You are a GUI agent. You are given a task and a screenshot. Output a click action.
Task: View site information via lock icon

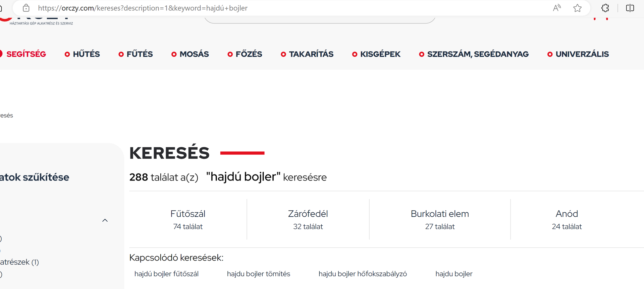click(x=26, y=8)
